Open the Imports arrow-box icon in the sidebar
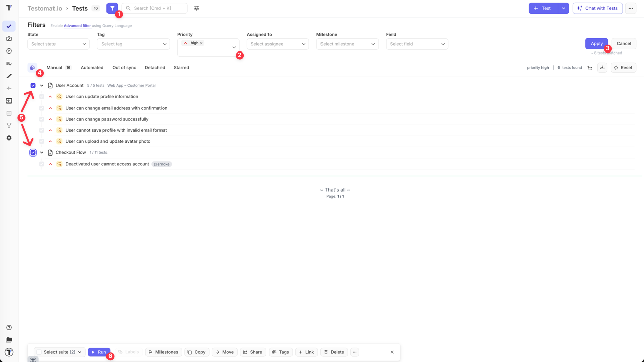 click(x=9, y=101)
